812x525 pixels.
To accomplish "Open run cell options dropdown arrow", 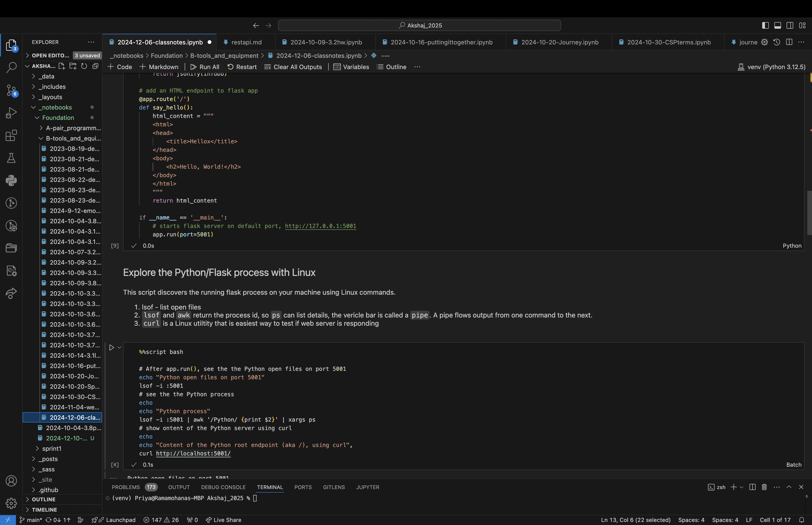I will pos(119,347).
